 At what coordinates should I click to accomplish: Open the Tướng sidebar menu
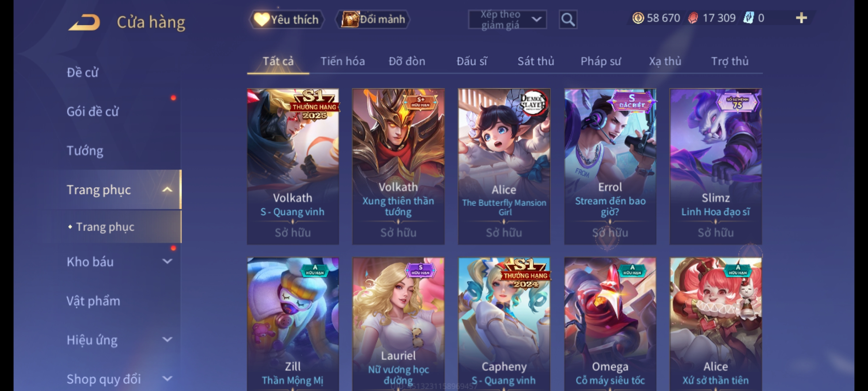click(x=85, y=151)
